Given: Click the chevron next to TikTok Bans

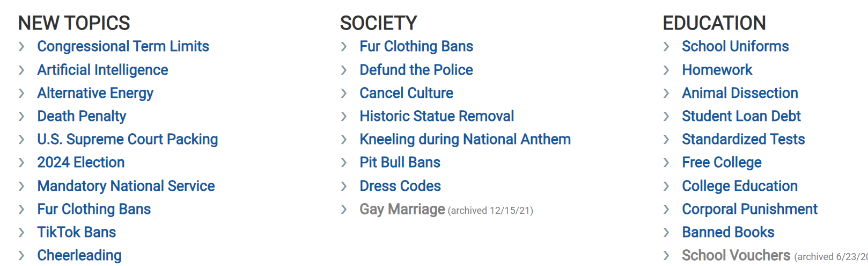Looking at the screenshot, I should click(x=21, y=233).
